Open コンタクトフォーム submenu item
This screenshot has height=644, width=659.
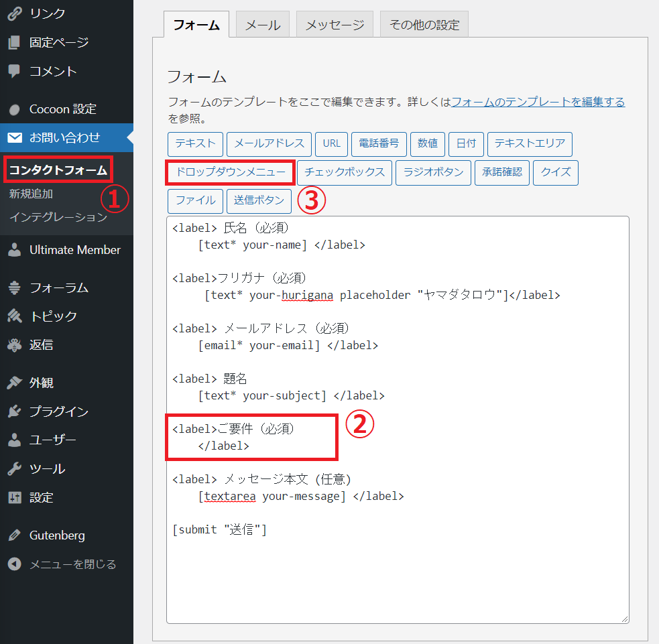click(58, 170)
